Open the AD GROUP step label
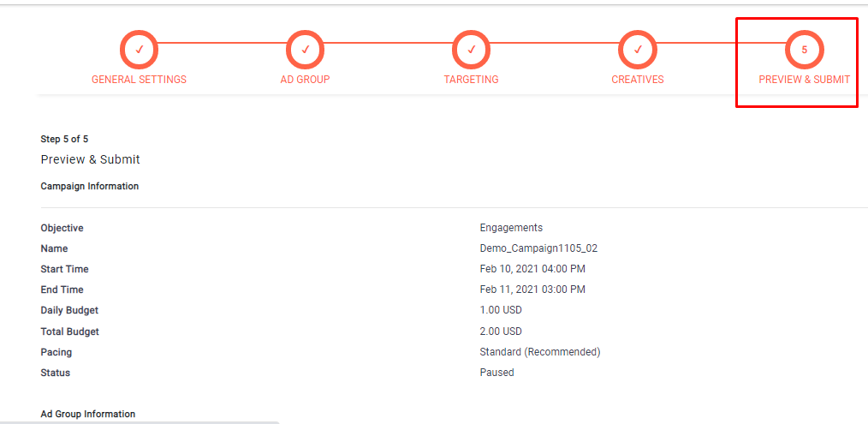Viewport: 868px width, 424px height. click(x=305, y=80)
